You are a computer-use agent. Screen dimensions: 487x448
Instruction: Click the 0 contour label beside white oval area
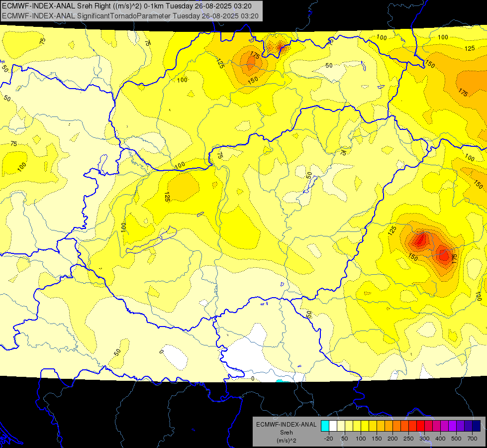(161, 352)
